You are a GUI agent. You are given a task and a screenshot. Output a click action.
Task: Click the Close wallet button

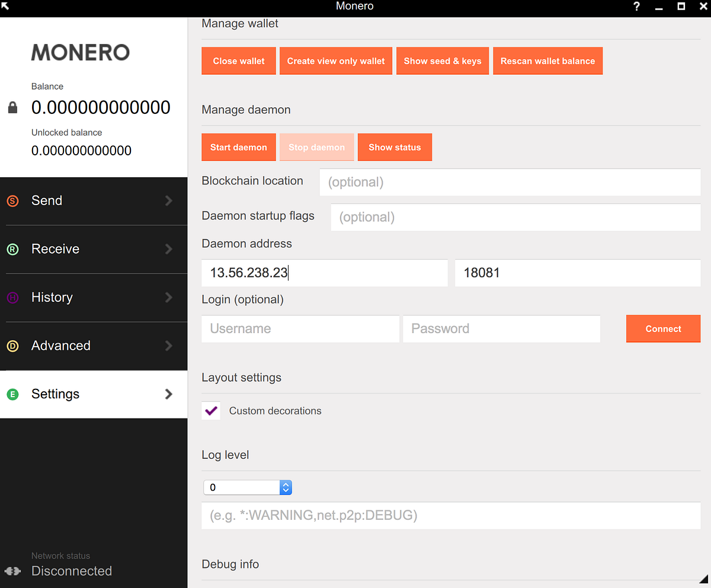pyautogui.click(x=239, y=61)
